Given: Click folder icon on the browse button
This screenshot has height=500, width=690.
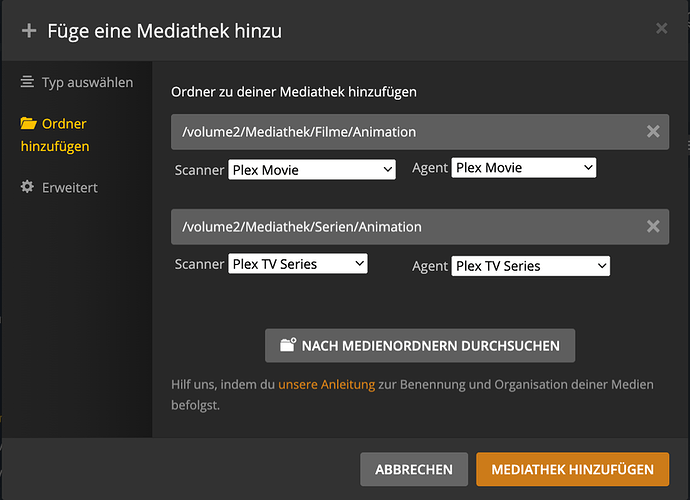Looking at the screenshot, I should pos(288,346).
